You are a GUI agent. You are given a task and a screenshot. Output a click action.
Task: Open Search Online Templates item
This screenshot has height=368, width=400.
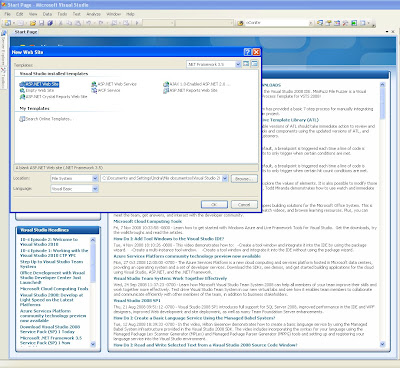[46, 119]
